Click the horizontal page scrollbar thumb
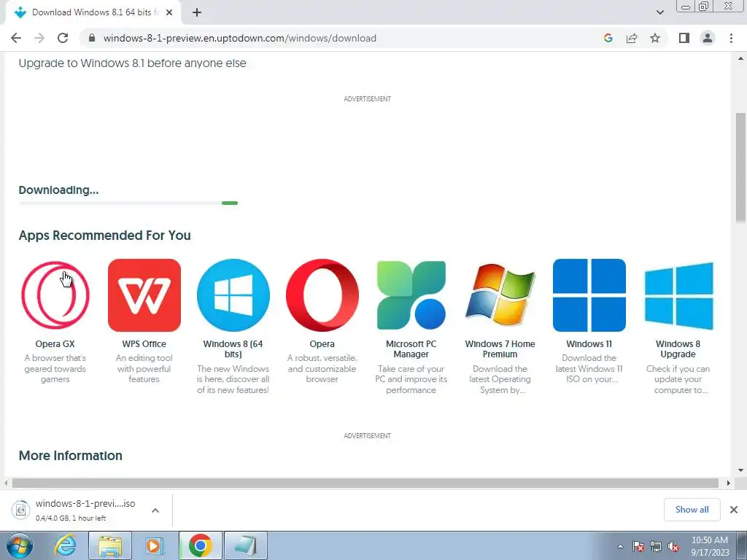The width and height of the screenshot is (747, 560). [365, 483]
